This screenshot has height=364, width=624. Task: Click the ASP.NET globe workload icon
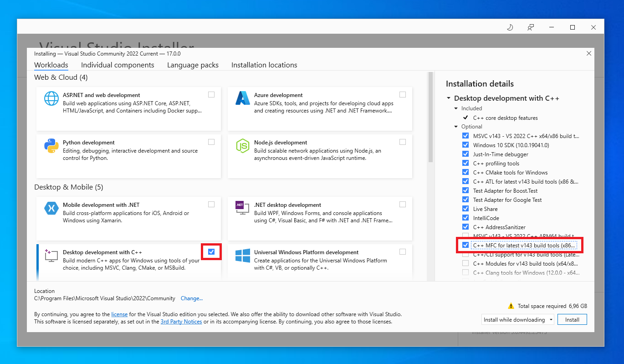pyautogui.click(x=51, y=98)
